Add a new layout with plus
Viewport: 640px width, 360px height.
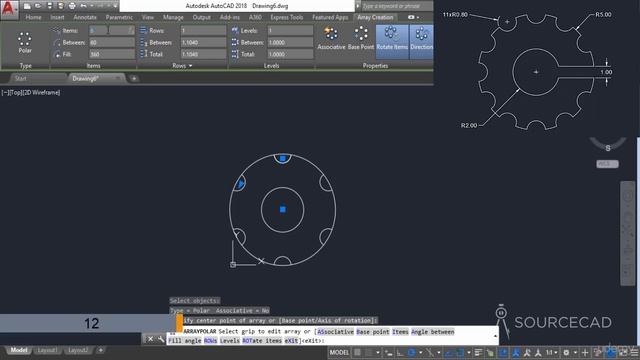pyautogui.click(x=100, y=350)
